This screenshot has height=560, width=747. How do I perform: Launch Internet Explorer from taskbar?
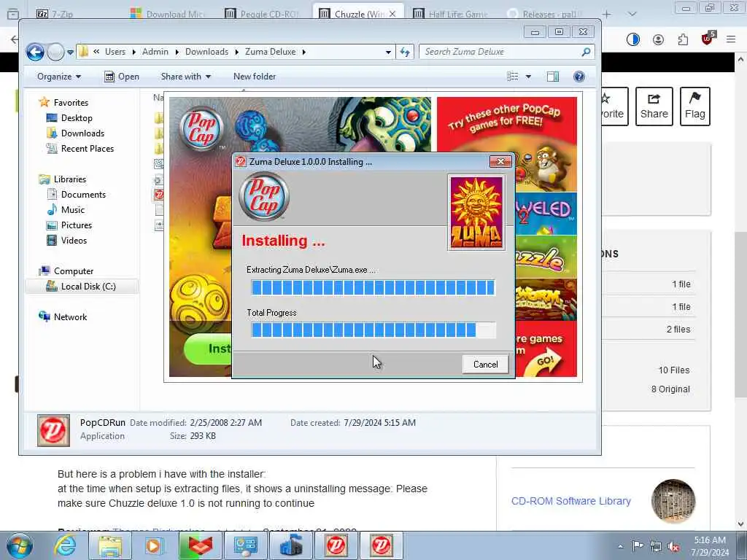[65, 545]
